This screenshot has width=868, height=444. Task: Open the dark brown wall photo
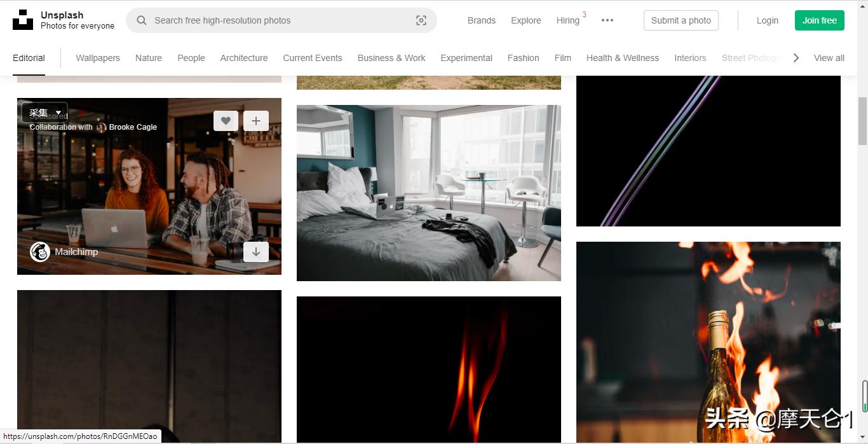(149, 366)
